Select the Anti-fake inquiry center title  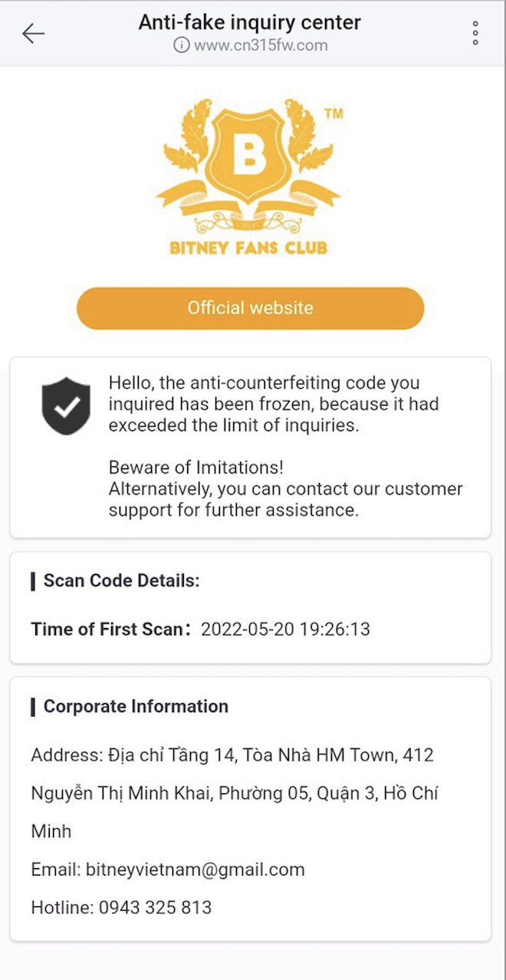pos(250,22)
